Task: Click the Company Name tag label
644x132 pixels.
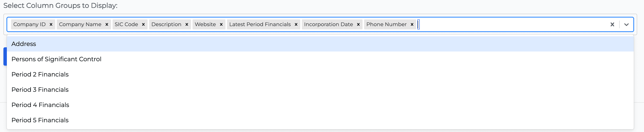Action: (x=80, y=24)
